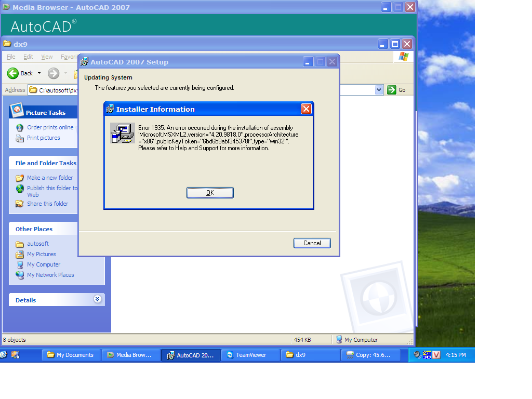The image size is (532, 399).
Task: Minimize the dx9 explorer window
Action: pyautogui.click(x=383, y=44)
